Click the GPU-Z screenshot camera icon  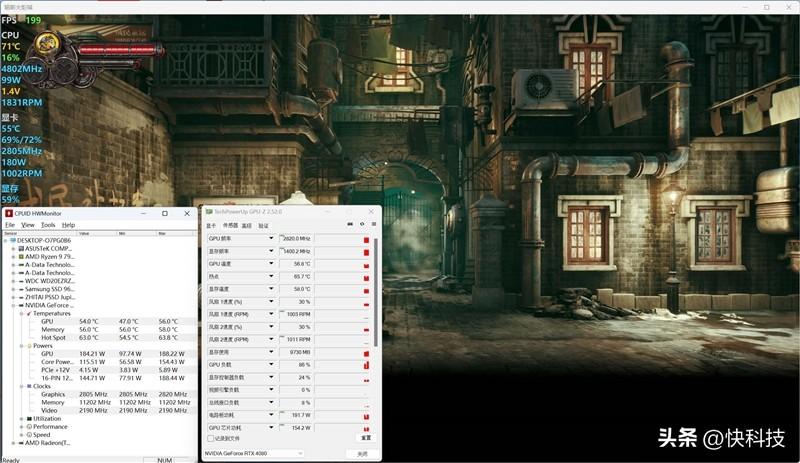tap(350, 225)
